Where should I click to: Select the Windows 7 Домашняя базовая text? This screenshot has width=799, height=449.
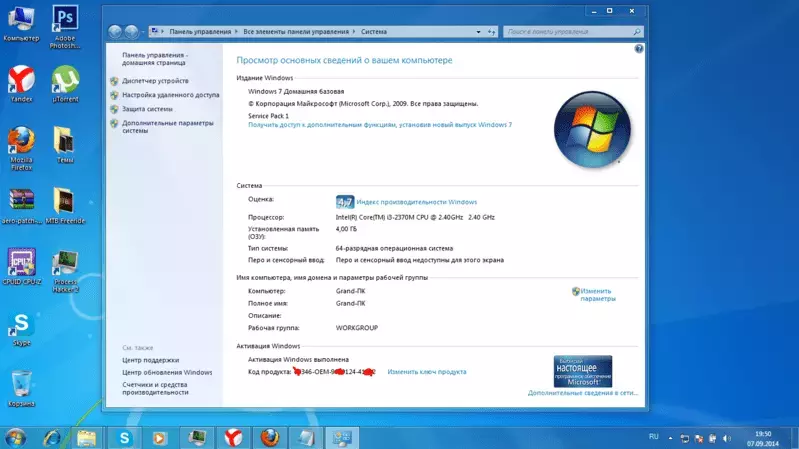pos(296,91)
